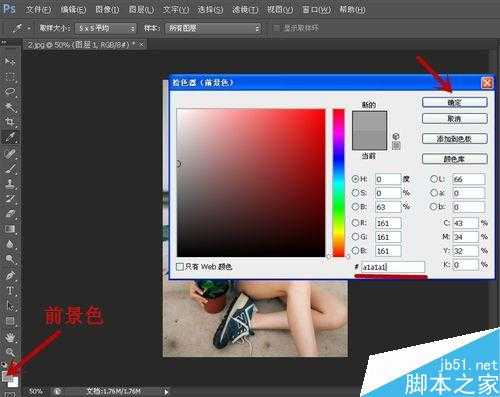This screenshot has height=397, width=500.
Task: Select the Gradient tool
Action: (10, 229)
